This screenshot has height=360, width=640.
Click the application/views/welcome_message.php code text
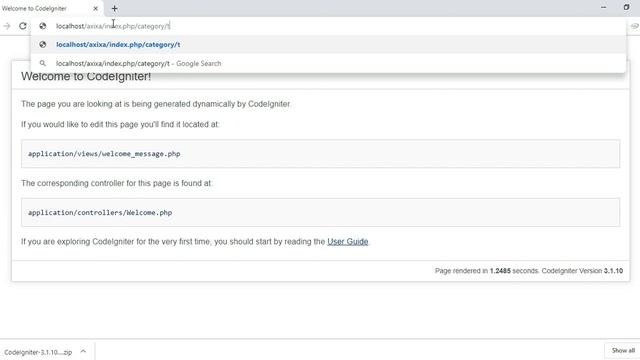104,154
